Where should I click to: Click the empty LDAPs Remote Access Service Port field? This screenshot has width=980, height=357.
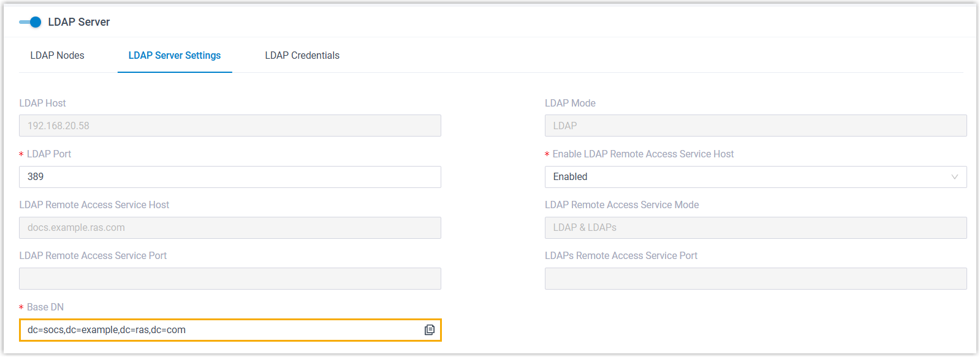pyautogui.click(x=756, y=279)
